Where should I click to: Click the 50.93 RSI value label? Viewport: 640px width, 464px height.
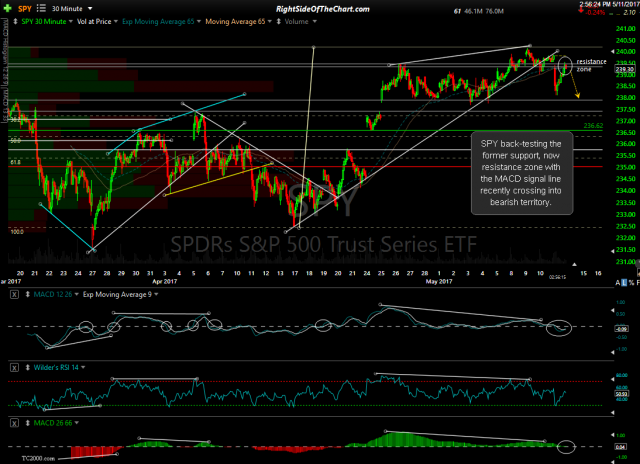[622, 394]
